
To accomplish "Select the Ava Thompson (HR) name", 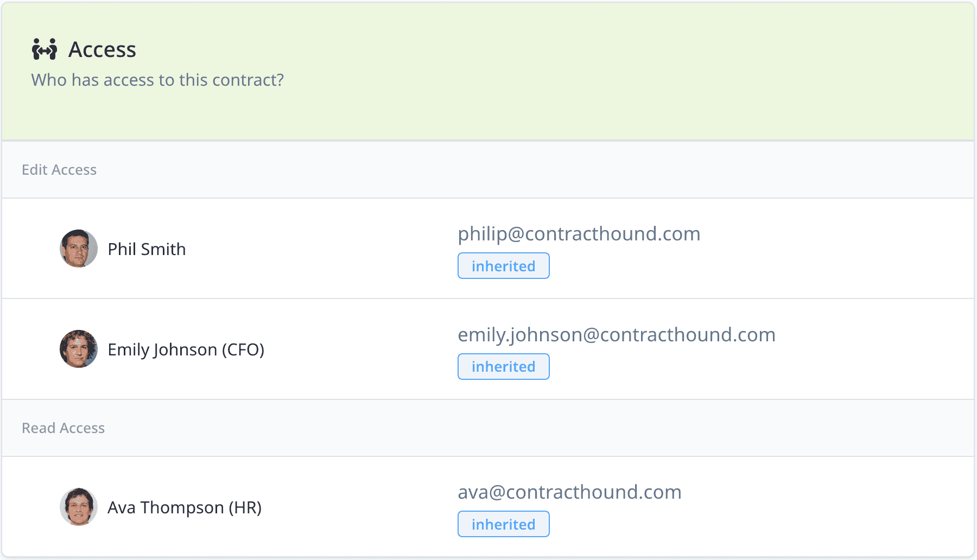I will point(185,507).
